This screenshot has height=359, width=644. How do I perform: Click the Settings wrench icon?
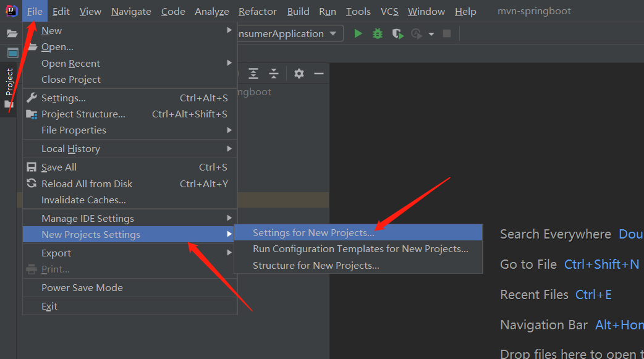[32, 98]
